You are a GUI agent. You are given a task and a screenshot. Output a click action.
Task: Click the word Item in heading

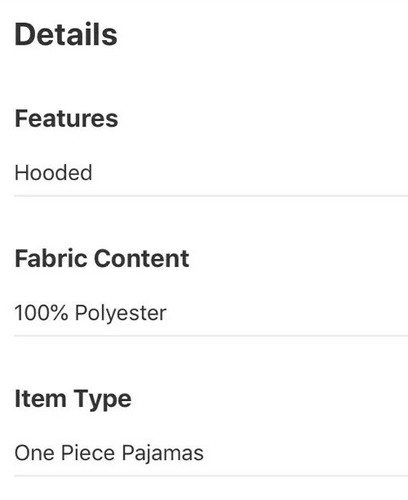(x=40, y=399)
